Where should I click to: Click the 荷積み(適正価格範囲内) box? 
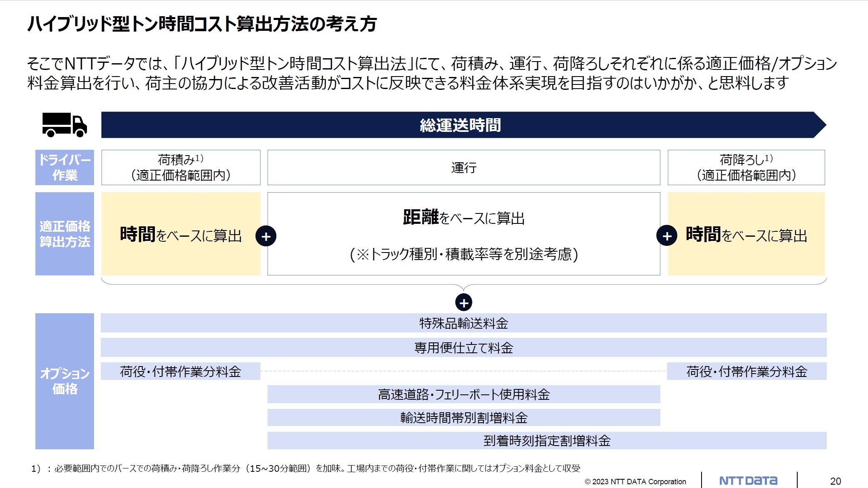click(181, 167)
